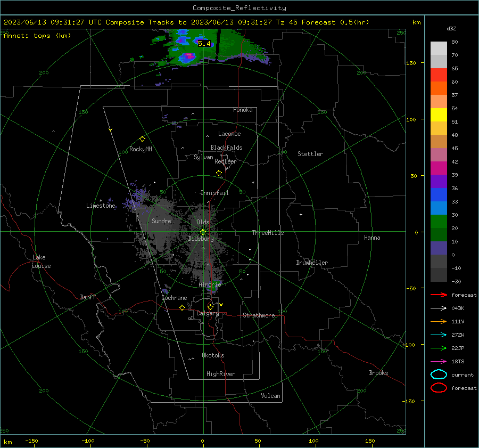Click the asterisk marker above Limestone
The width and height of the screenshot is (479, 448).
tap(101, 201)
